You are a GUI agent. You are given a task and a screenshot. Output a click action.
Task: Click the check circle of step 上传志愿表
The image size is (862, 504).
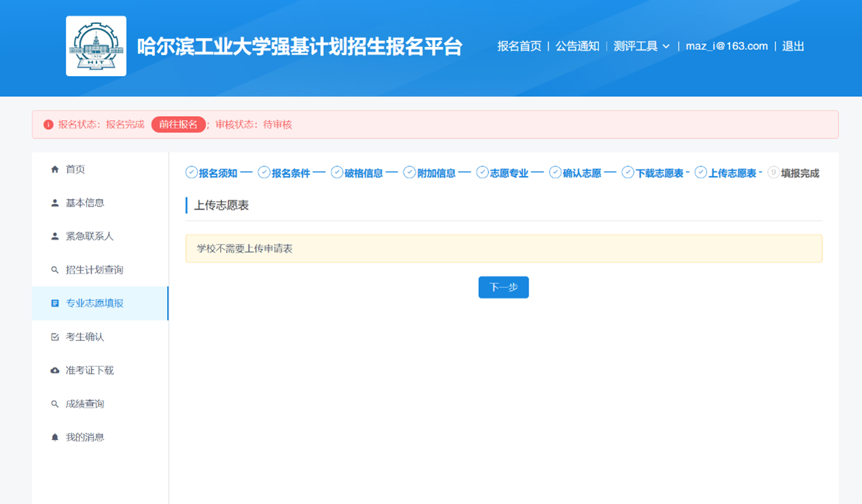tap(701, 173)
